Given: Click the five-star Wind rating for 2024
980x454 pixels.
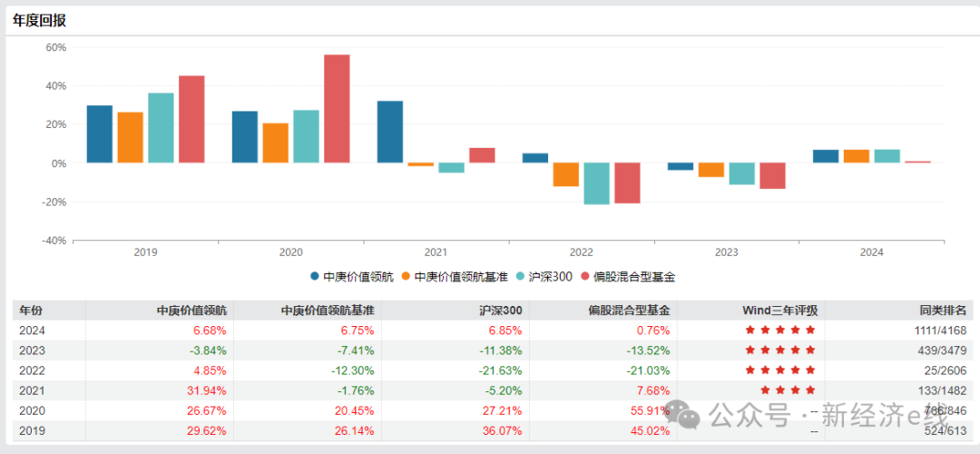Looking at the screenshot, I should [x=779, y=330].
